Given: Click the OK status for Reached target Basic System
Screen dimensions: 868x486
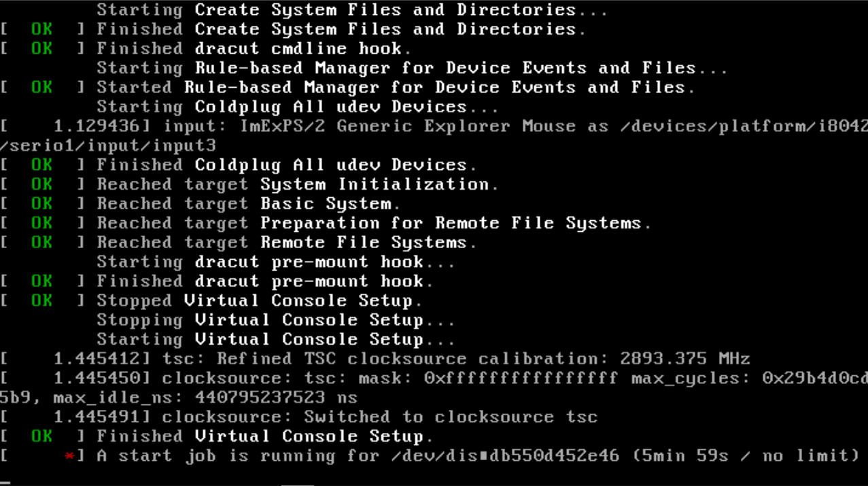Looking at the screenshot, I should (41, 204).
